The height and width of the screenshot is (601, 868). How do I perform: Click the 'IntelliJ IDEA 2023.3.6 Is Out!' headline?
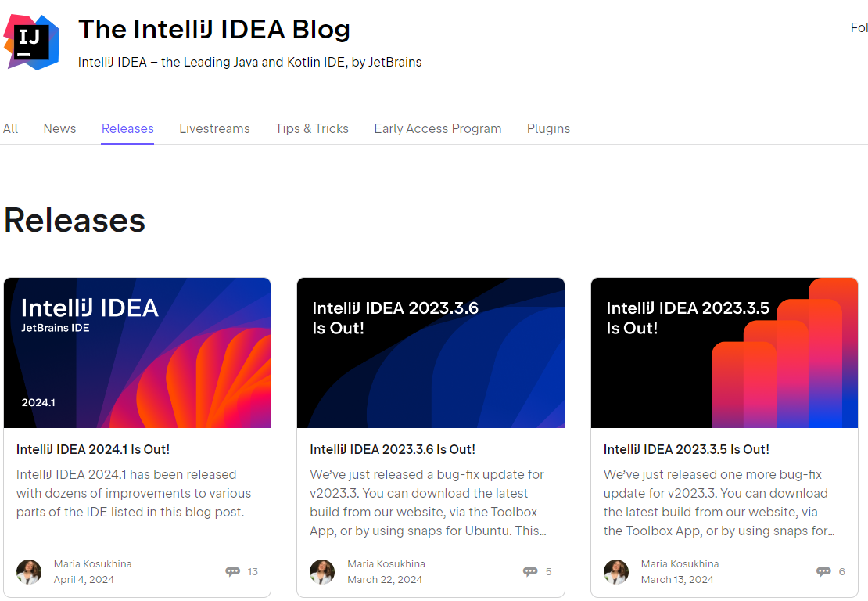[x=393, y=449]
